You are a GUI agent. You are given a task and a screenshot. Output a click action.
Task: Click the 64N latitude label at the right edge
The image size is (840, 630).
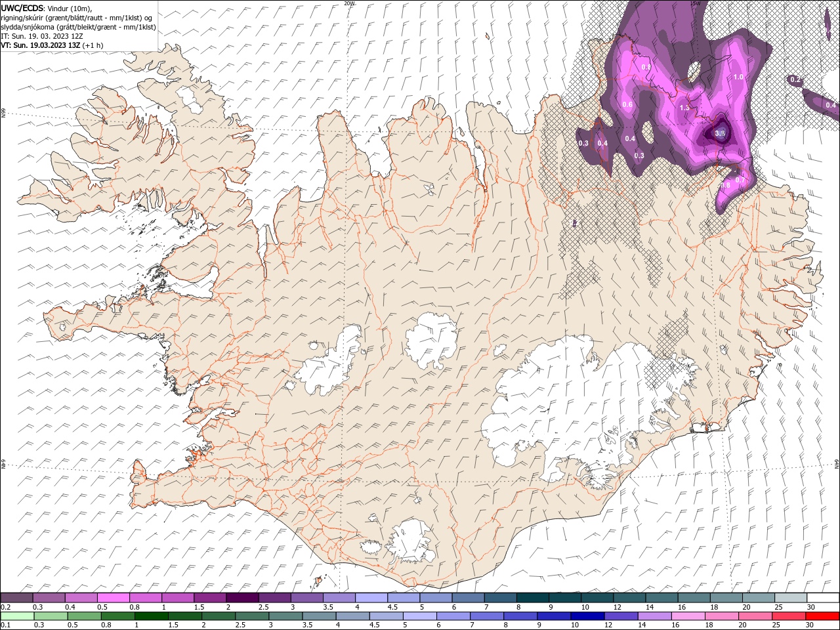(837, 463)
